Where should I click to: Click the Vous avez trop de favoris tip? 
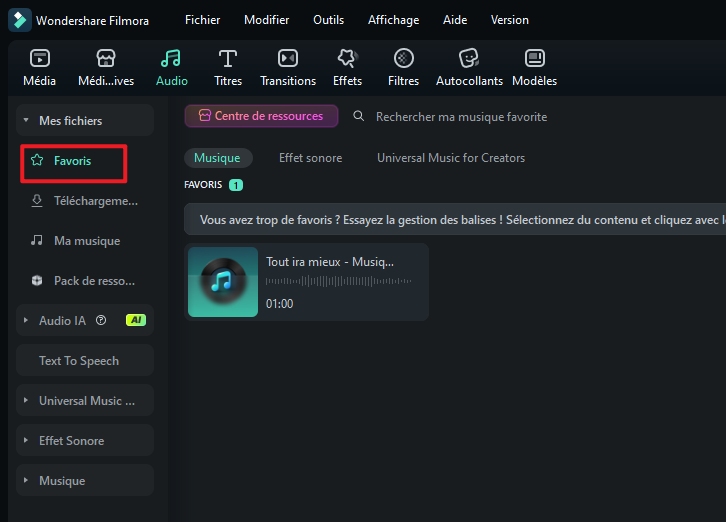455,219
